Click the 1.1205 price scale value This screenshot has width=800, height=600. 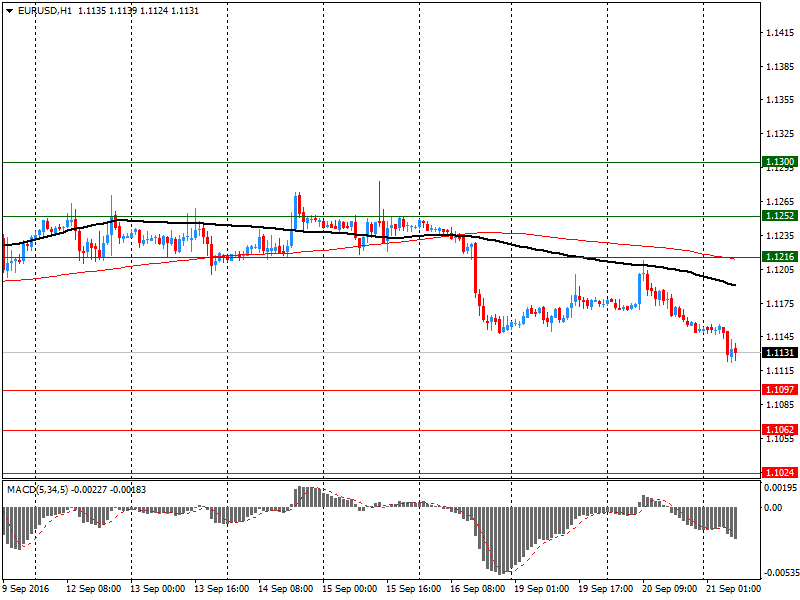tap(780, 269)
